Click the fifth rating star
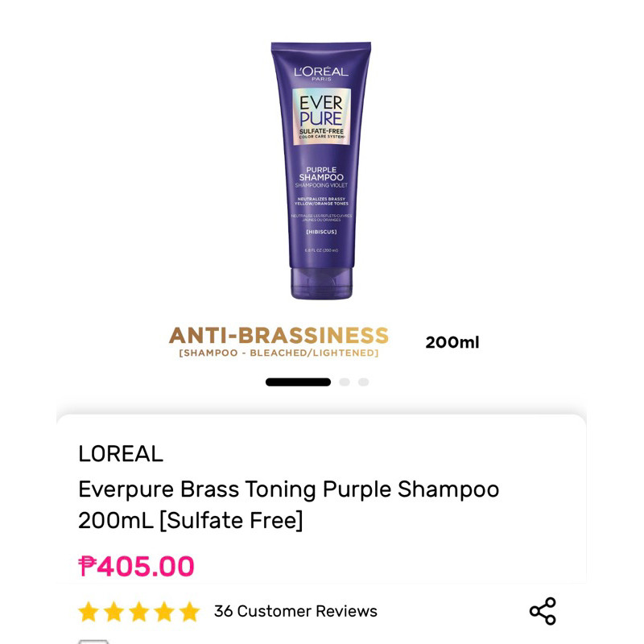Screen dimensions: 644x644 click(189, 612)
